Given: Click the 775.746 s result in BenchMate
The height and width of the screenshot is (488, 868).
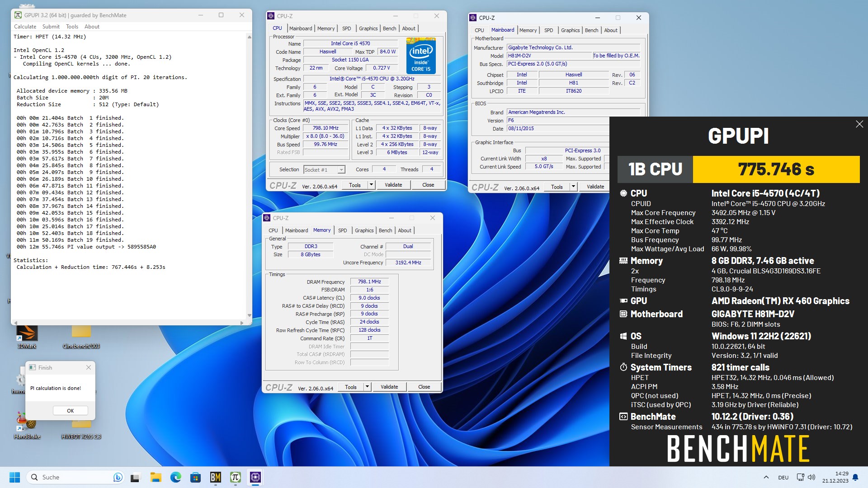Looking at the screenshot, I should [776, 169].
